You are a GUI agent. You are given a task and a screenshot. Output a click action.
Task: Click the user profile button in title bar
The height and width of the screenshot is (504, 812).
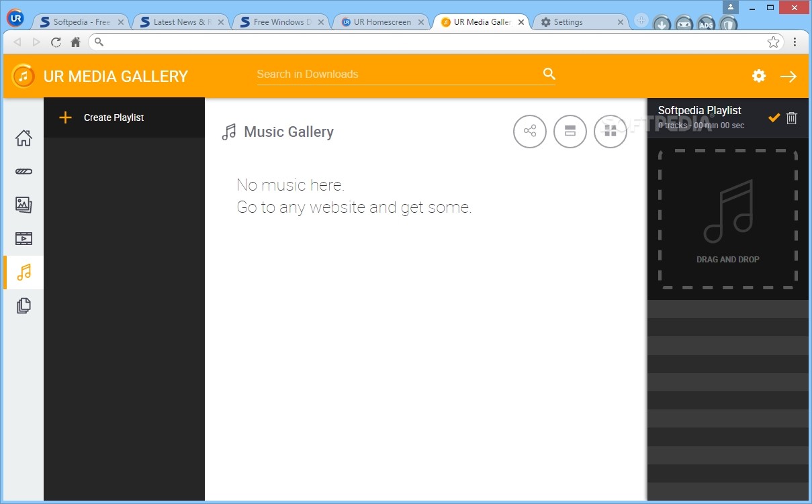731,7
